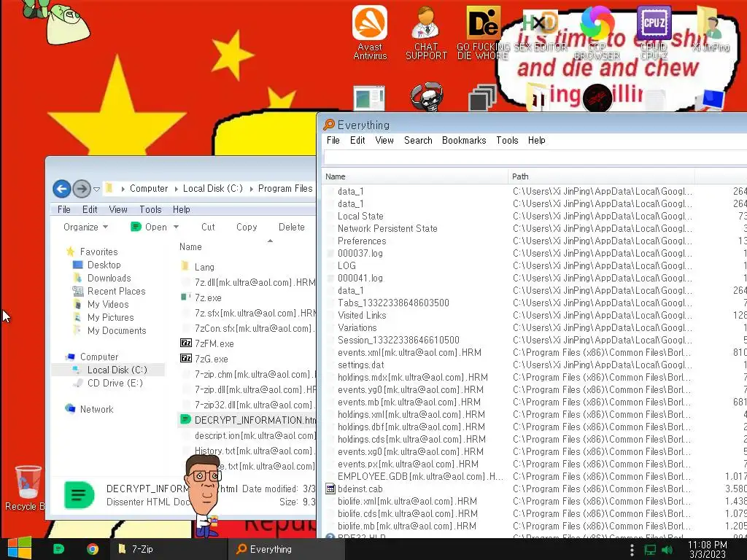This screenshot has width=747, height=560.
Task: Launch Chrome from taskbar
Action: (x=93, y=549)
